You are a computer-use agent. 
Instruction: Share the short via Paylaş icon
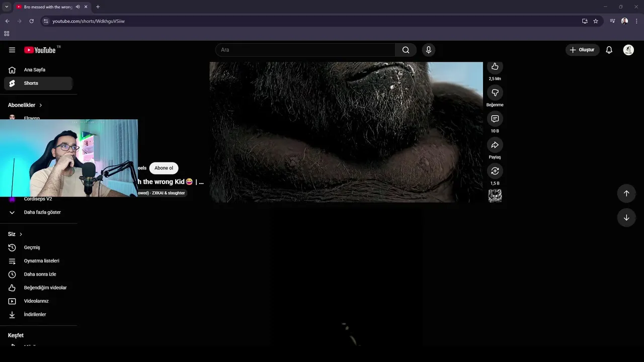coord(495,145)
